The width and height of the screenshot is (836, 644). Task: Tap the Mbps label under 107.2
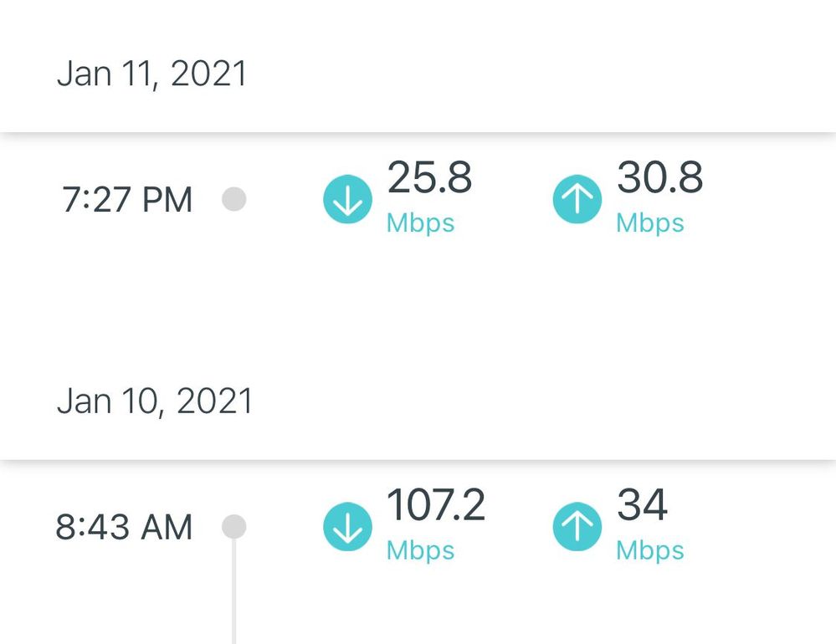coord(420,550)
